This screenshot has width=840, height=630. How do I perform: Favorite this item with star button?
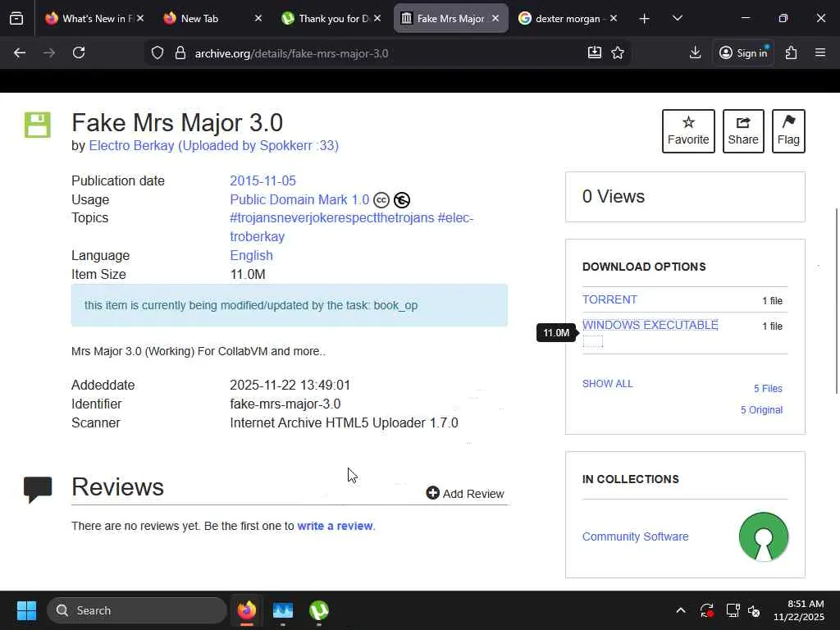click(x=688, y=131)
